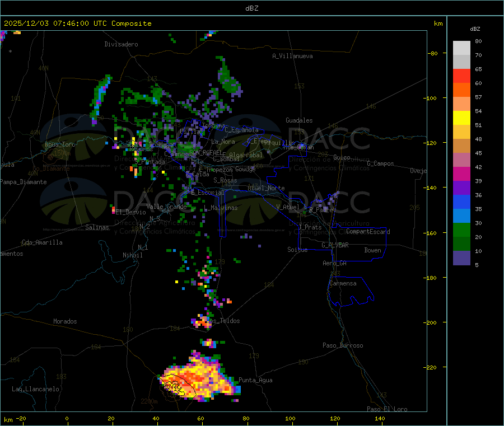The image size is (504, 426).
Task: Click the Lag.Llancanelo label
Action: [x=35, y=389]
